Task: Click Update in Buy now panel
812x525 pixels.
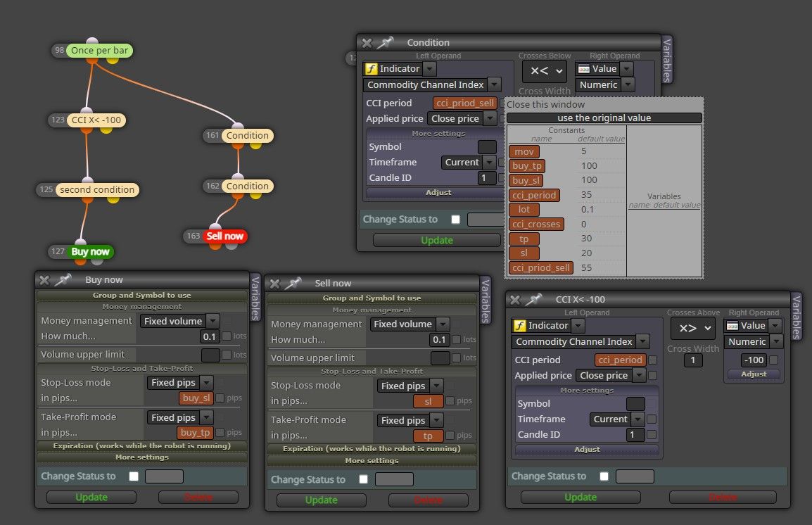Action: click(x=91, y=497)
